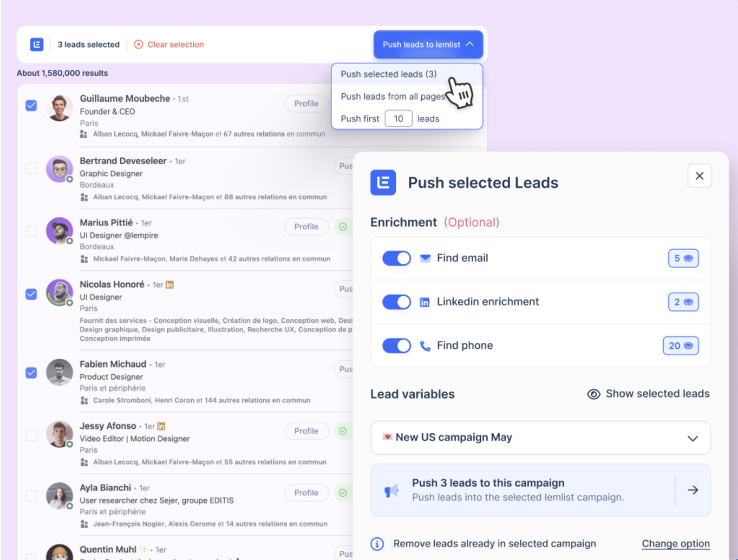738x560 pixels.
Task: Check Ayla Bianchi's checkbox
Action: coord(31,496)
